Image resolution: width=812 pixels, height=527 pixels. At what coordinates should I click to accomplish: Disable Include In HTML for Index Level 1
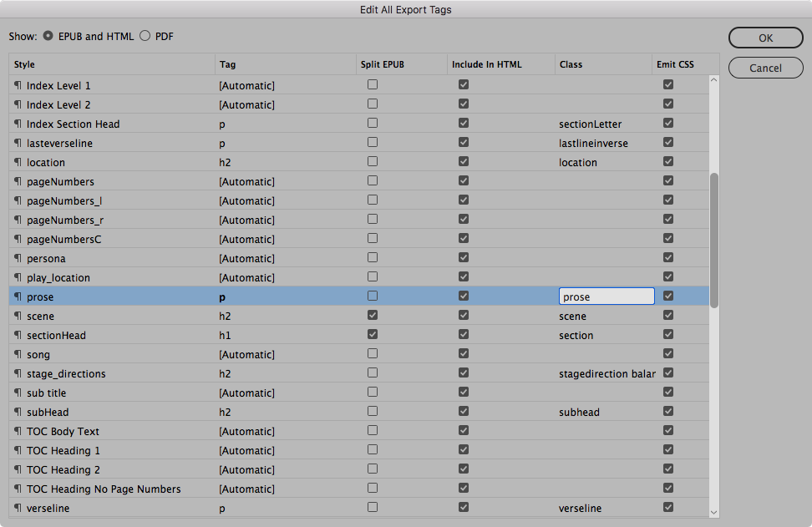464,84
